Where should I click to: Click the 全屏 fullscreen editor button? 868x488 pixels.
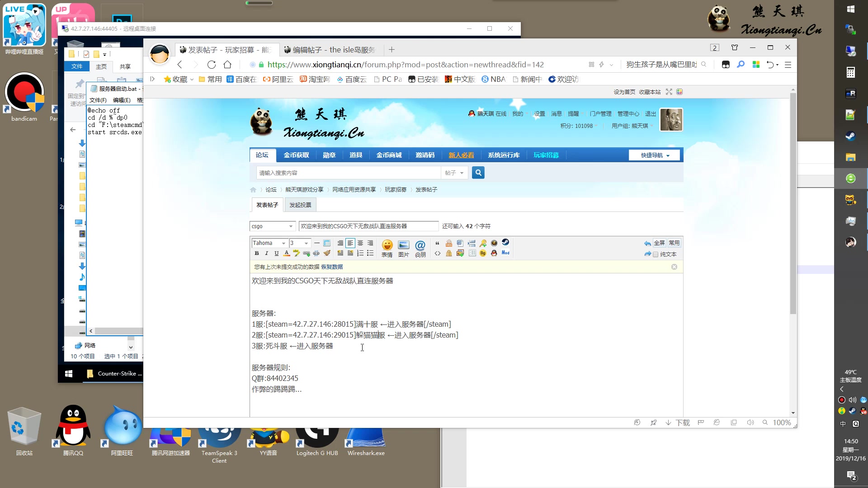point(659,243)
